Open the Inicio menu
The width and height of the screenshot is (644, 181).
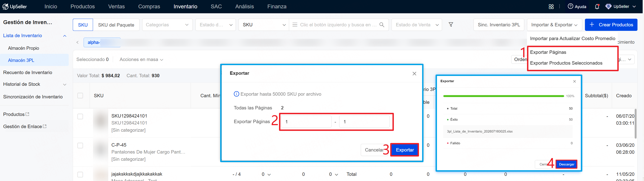click(51, 7)
